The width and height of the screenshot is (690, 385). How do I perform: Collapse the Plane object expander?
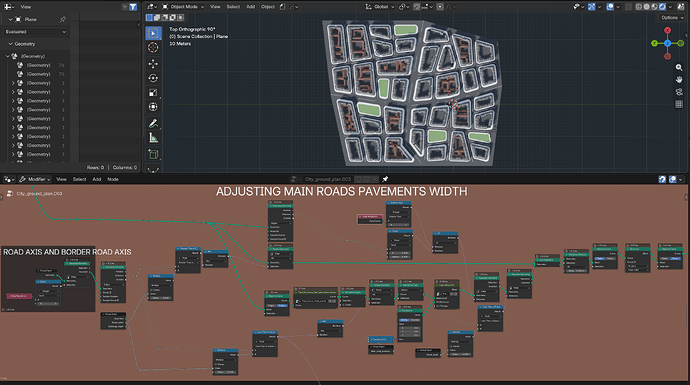coord(11,19)
